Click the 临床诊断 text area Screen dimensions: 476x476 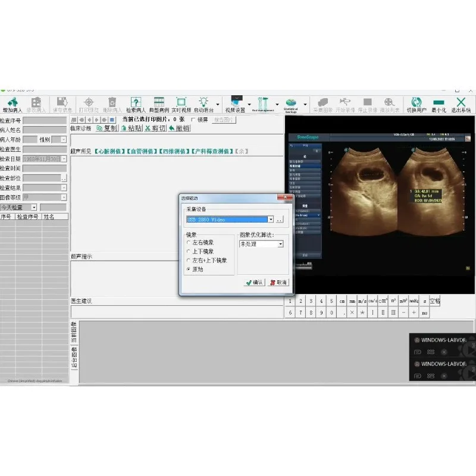coord(177,140)
